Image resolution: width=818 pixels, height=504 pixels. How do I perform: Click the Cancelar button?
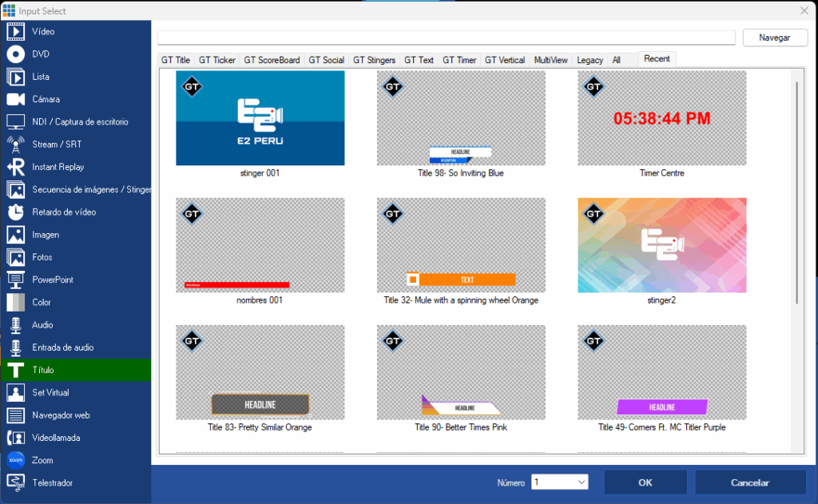pos(749,482)
